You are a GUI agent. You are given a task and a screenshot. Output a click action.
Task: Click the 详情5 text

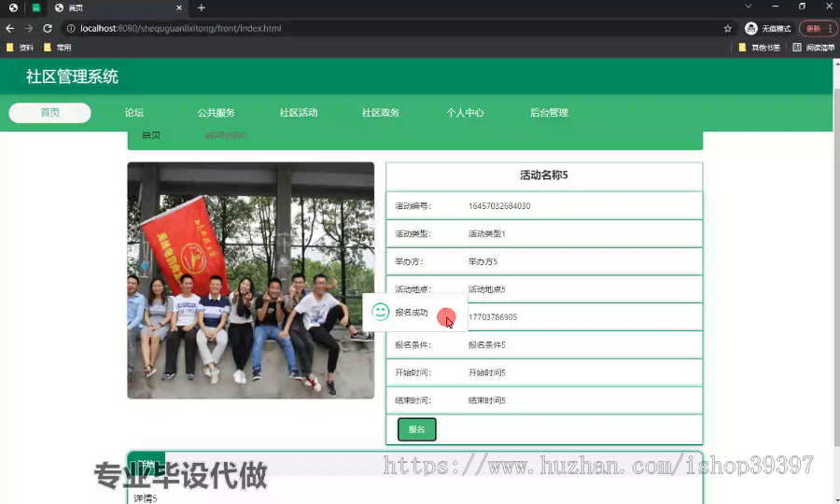[x=146, y=498]
